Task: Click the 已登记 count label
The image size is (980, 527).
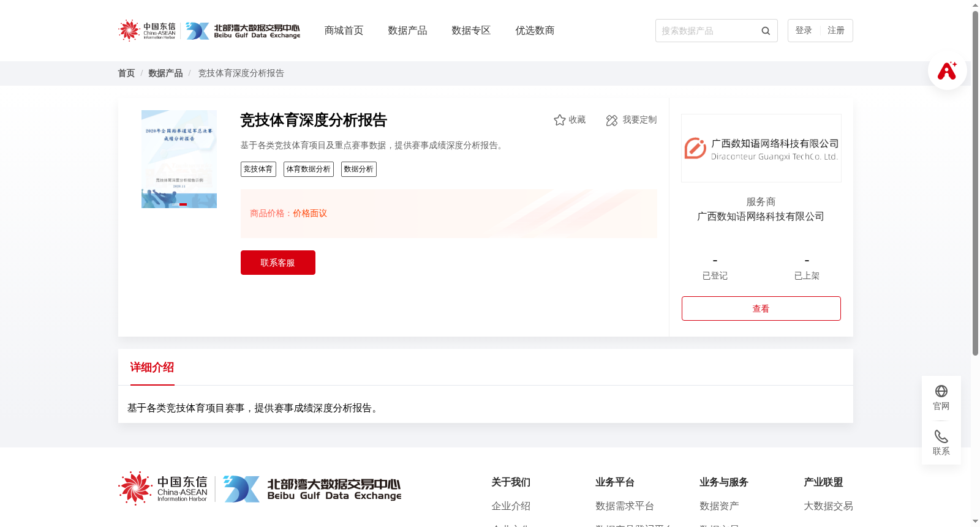Action: (715, 276)
